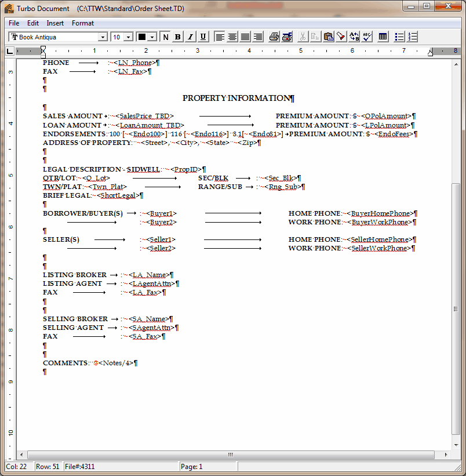Toggle italic formatting

tap(190, 37)
